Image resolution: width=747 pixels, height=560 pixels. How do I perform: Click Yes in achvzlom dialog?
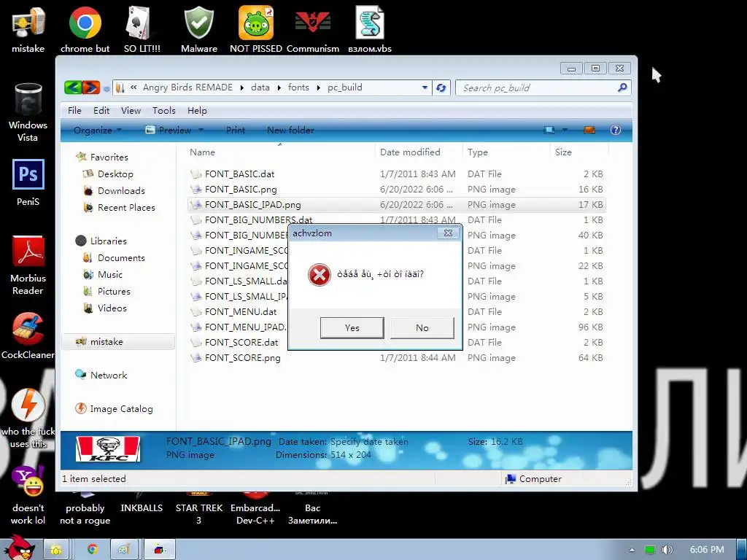[x=352, y=327]
